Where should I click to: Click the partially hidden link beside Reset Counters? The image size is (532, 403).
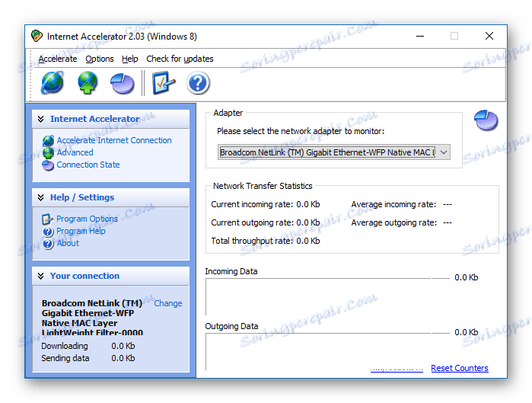coord(397,369)
